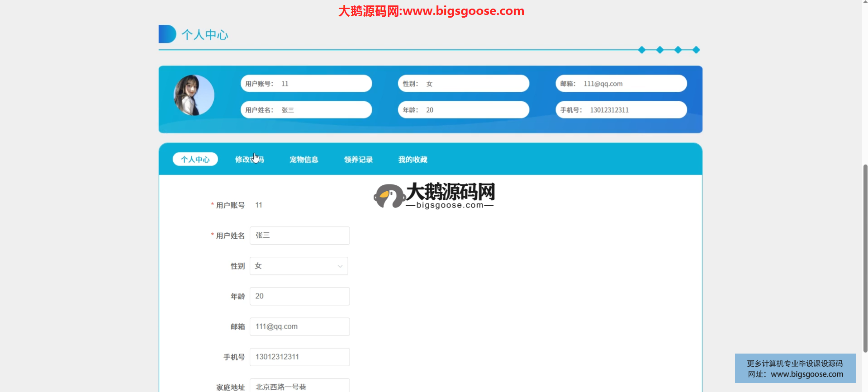Open the 宠物信息 tab
The image size is (868, 392).
[304, 160]
